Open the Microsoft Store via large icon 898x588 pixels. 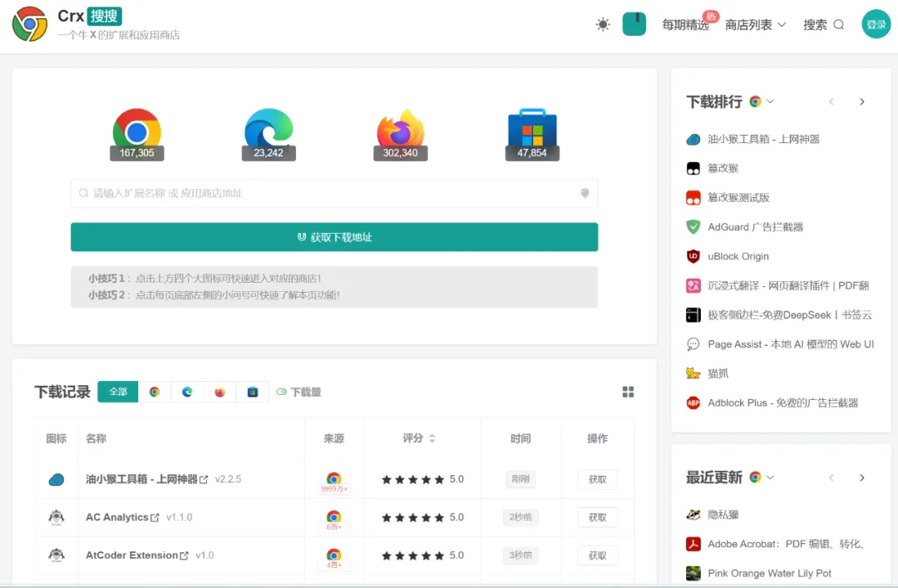[x=532, y=131]
